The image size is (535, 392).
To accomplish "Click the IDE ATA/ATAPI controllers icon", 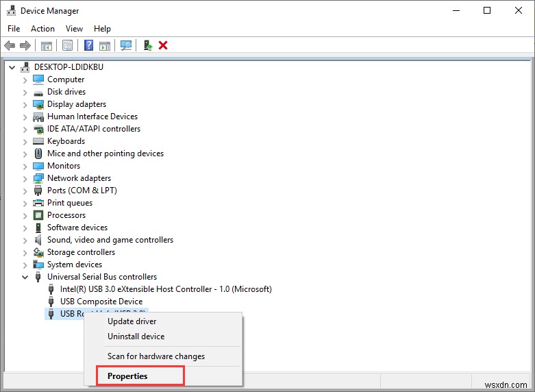I will point(38,129).
